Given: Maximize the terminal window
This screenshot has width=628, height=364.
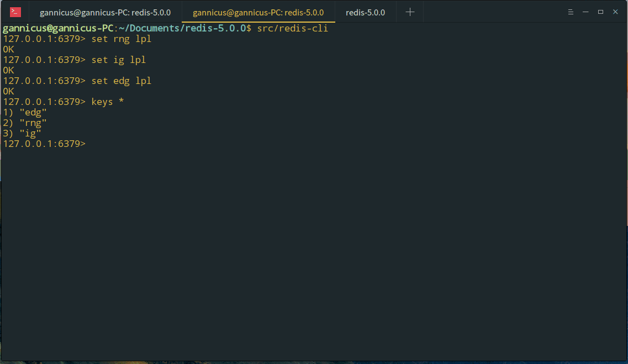Looking at the screenshot, I should click(600, 12).
